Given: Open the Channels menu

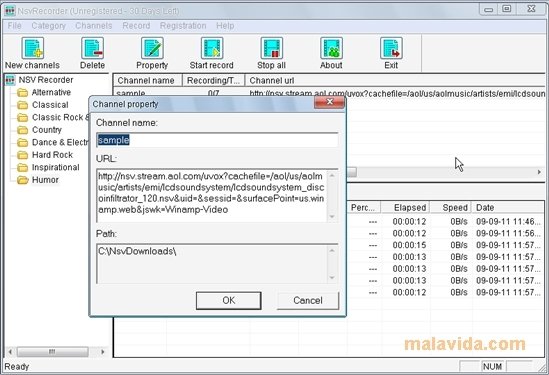Looking at the screenshot, I should click(x=94, y=26).
